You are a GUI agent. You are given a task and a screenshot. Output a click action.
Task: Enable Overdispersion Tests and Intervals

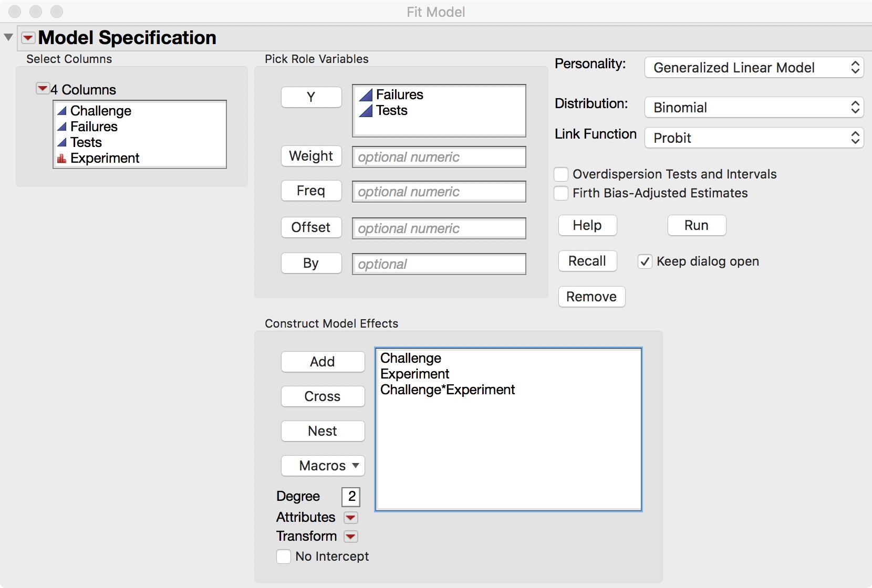pyautogui.click(x=560, y=174)
